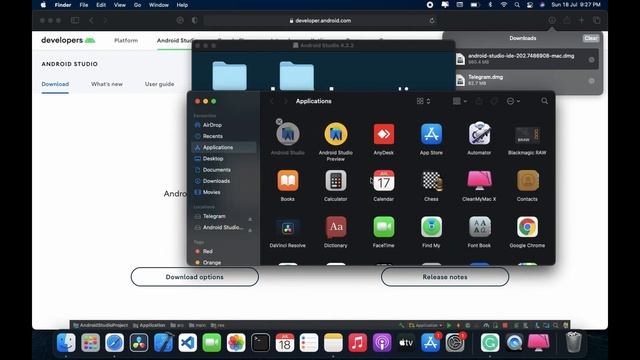Open Finder group-by dropdown
The width and height of the screenshot is (640, 360).
click(x=460, y=101)
